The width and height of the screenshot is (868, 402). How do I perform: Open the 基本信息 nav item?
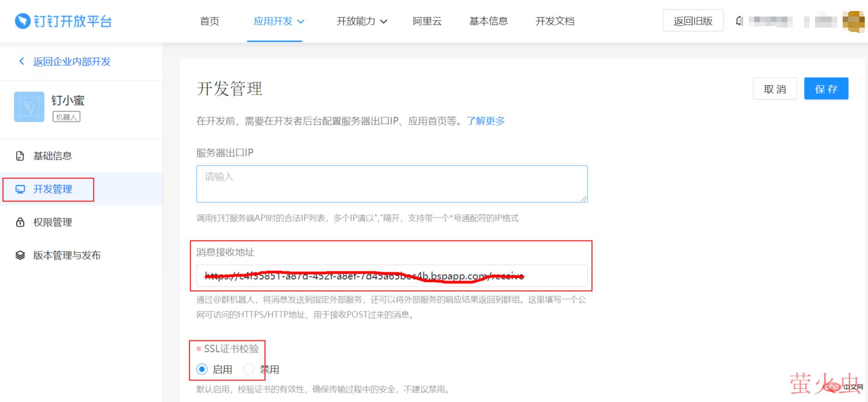pyautogui.click(x=489, y=21)
